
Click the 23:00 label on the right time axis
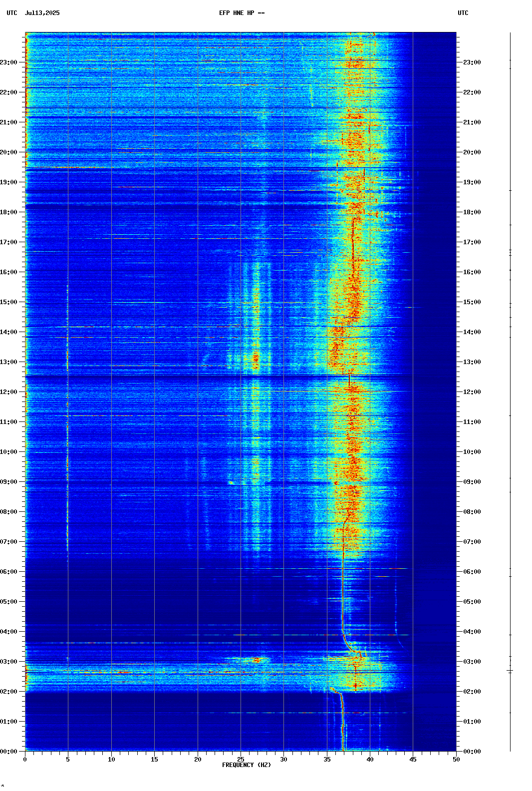472,62
